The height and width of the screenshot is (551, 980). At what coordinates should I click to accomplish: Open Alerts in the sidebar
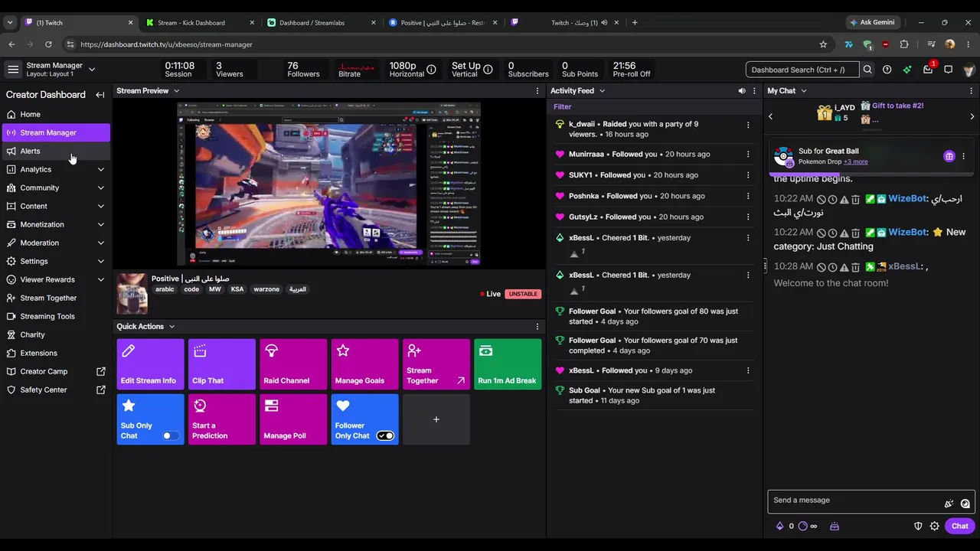click(x=55, y=151)
